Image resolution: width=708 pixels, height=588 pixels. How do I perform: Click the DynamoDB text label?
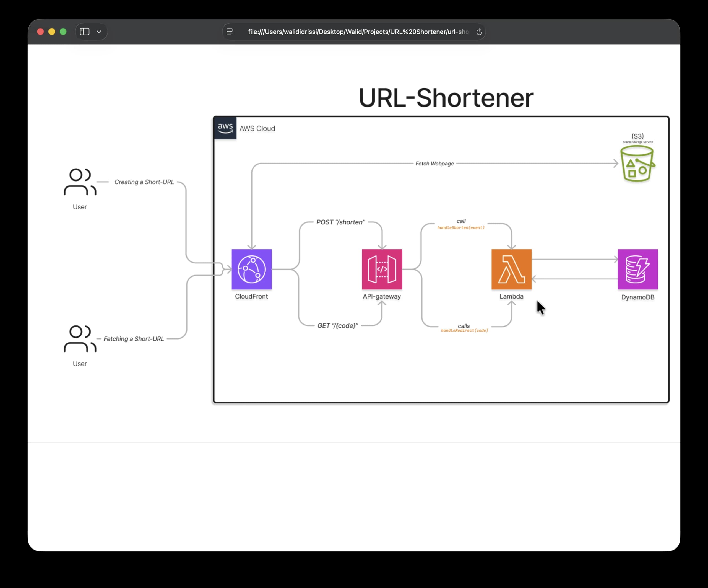(x=637, y=297)
